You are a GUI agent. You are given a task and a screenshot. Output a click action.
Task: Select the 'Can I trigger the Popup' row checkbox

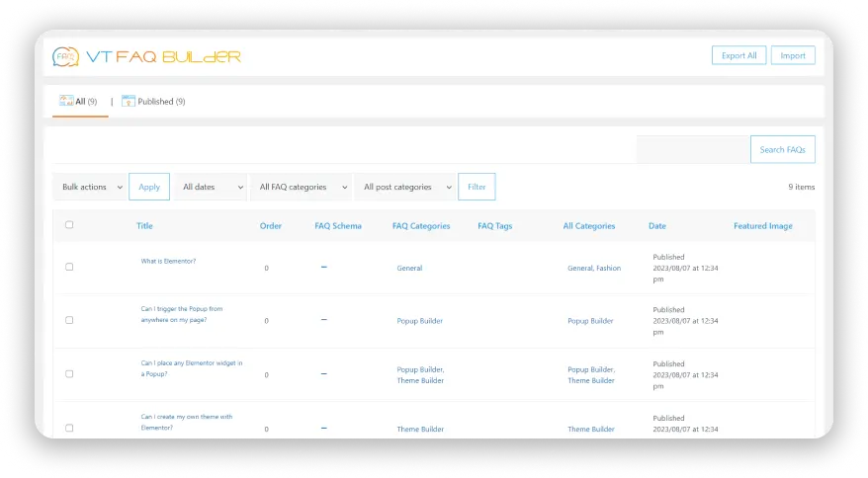[x=69, y=320]
